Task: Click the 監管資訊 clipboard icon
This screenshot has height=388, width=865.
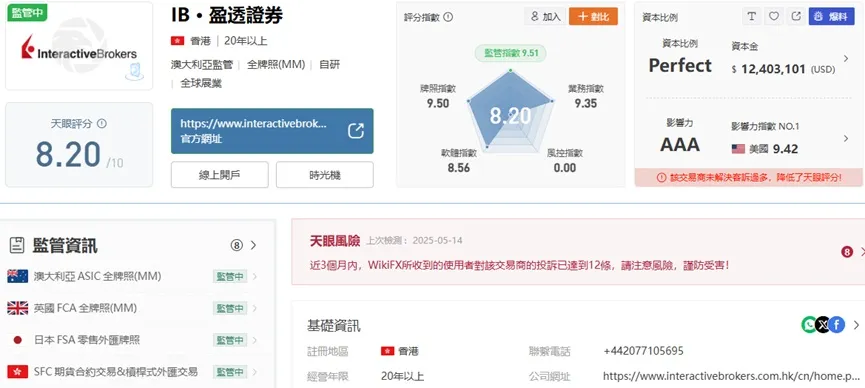Action: pos(17,246)
